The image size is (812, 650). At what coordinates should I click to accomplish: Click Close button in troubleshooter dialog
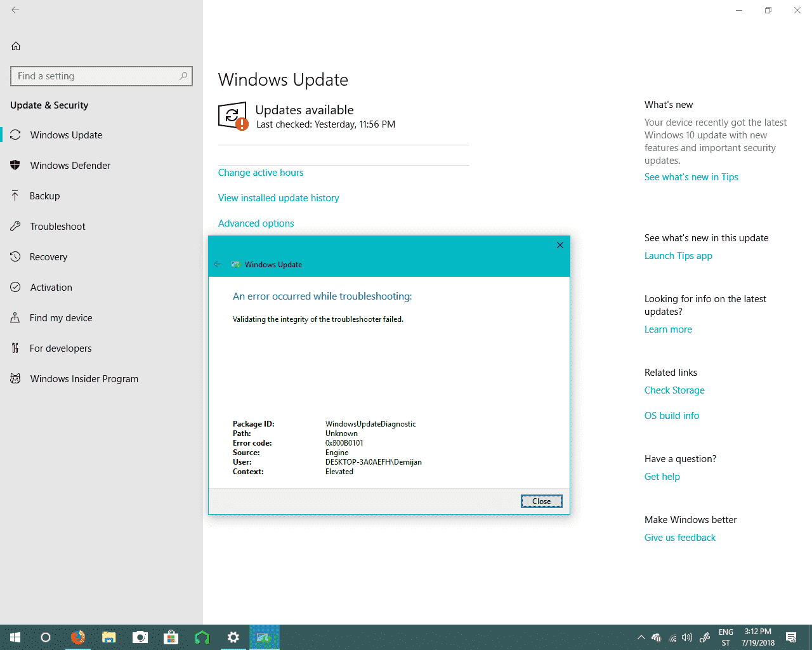(x=542, y=501)
